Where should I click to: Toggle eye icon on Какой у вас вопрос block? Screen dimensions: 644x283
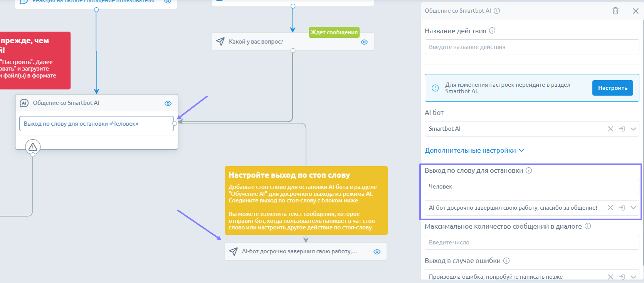coord(364,42)
